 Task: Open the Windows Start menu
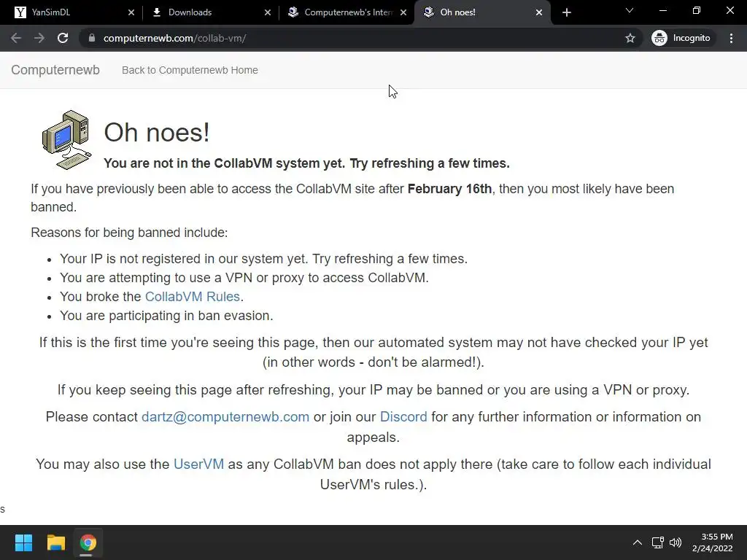(x=23, y=542)
